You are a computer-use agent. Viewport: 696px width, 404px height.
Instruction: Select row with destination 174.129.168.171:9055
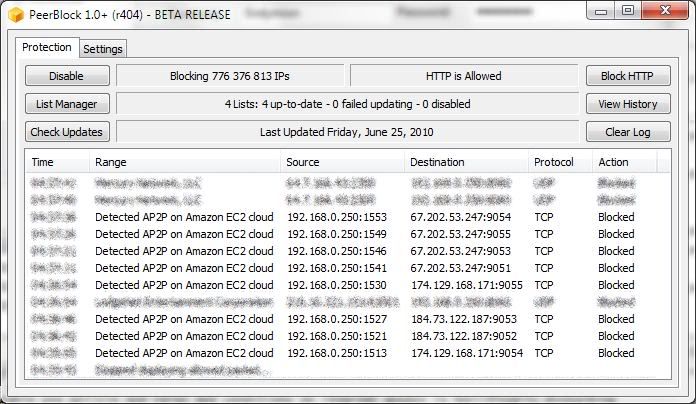[348, 285]
